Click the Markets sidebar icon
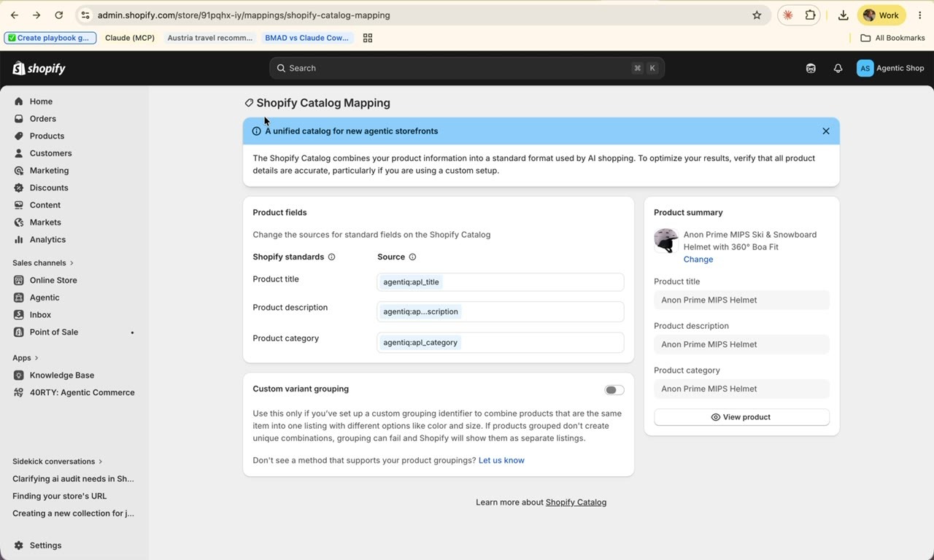 click(x=19, y=222)
